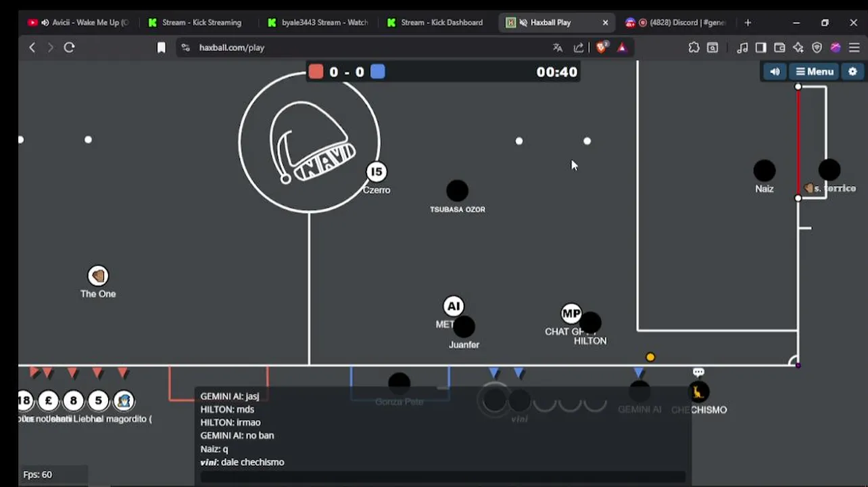
Task: Click HILTON player name label
Action: (x=590, y=341)
